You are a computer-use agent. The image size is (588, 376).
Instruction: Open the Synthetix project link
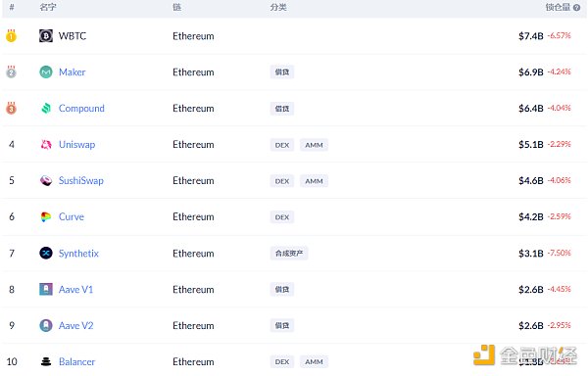(78, 254)
